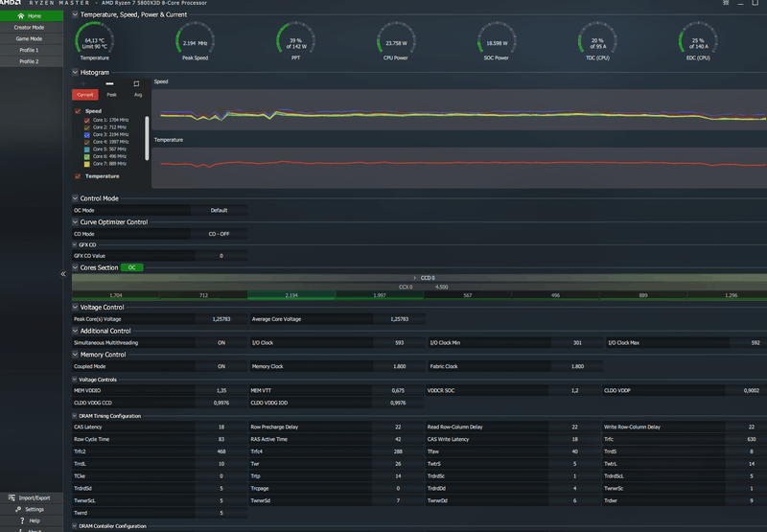Image resolution: width=767 pixels, height=532 pixels.
Task: Select the Current histogram button
Action: (85, 95)
